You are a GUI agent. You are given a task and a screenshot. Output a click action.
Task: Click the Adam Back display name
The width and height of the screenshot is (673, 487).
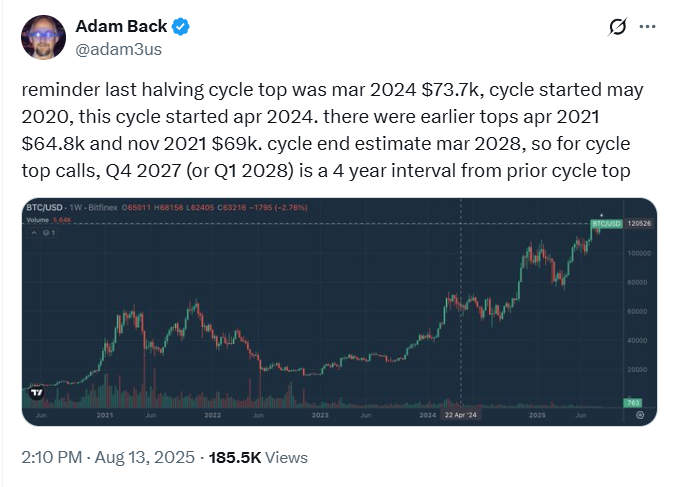click(121, 27)
